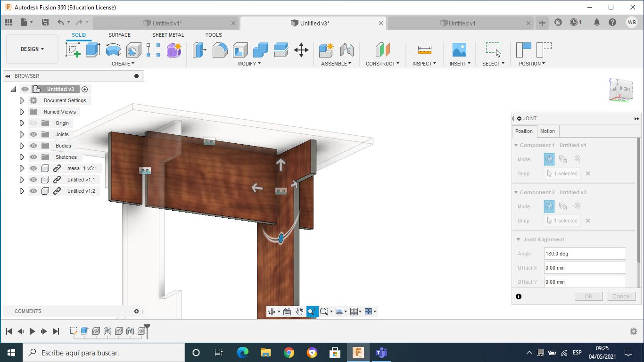This screenshot has height=362, width=644.
Task: Select the Create Form tool
Action: [174, 49]
